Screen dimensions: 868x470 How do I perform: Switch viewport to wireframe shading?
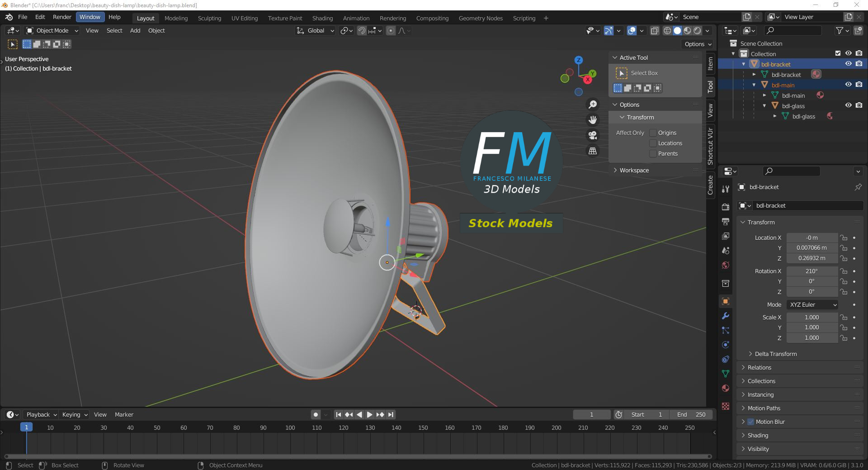667,31
